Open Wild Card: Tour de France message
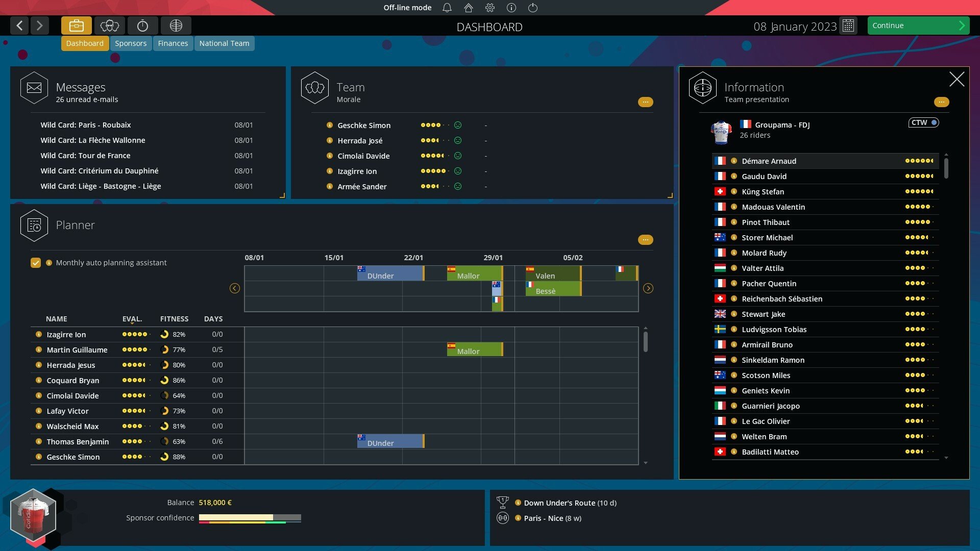 pyautogui.click(x=85, y=156)
